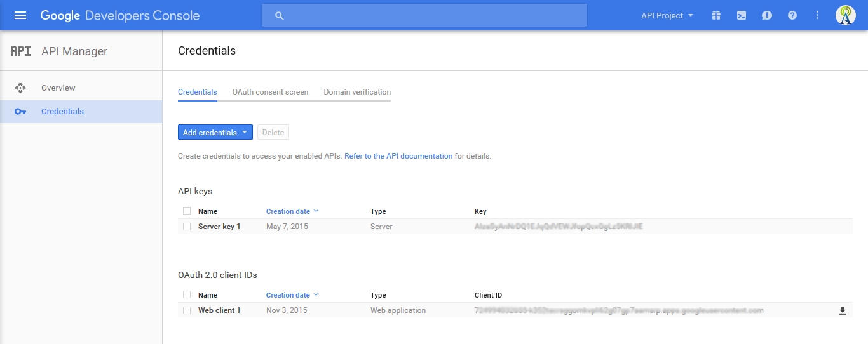Image resolution: width=868 pixels, height=344 pixels.
Task: Select Credentials in the sidebar
Action: [81, 112]
